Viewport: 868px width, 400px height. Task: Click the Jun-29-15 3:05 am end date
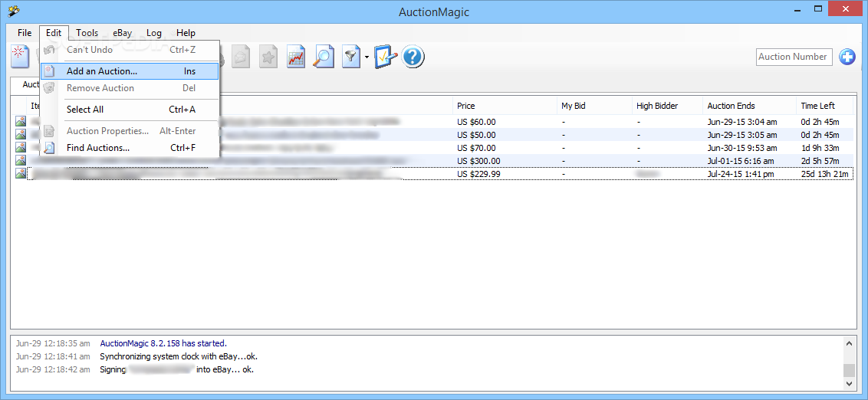(x=741, y=135)
